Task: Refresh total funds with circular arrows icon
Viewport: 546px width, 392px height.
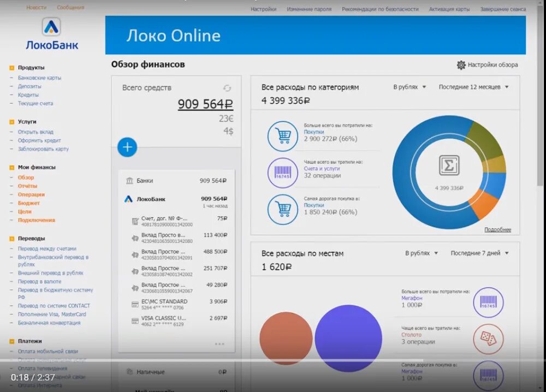Action: [x=227, y=88]
